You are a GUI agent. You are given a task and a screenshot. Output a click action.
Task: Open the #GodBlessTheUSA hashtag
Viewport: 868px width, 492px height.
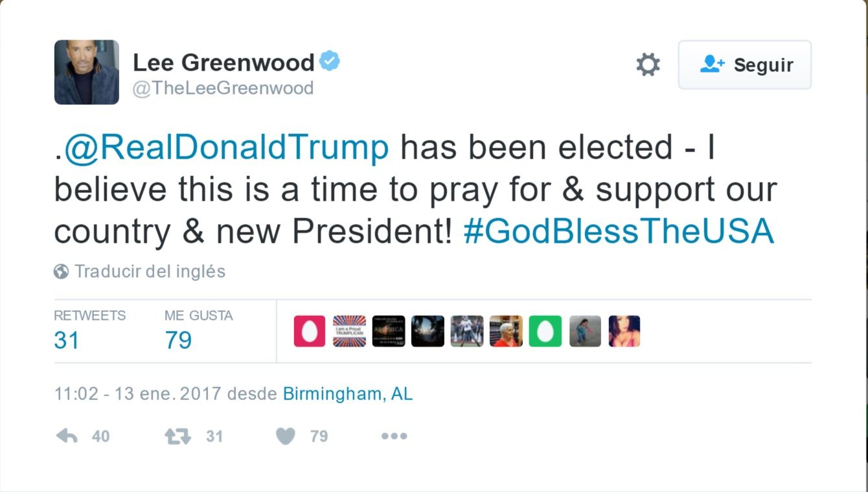coord(619,231)
